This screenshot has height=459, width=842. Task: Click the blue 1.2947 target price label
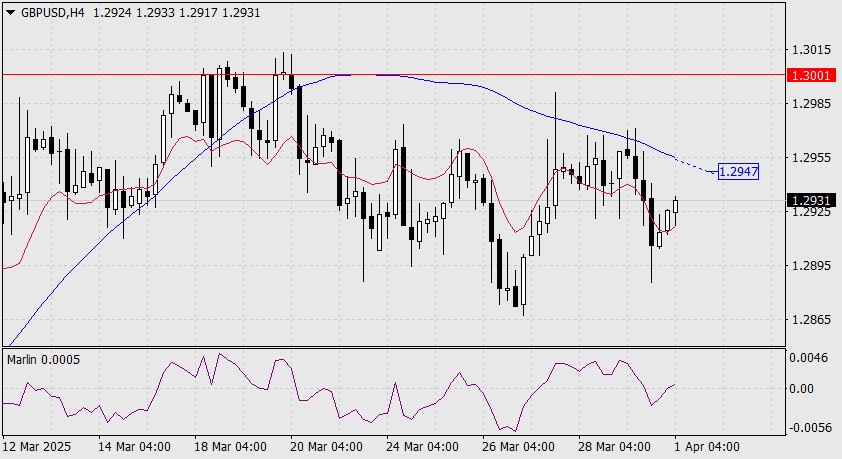(x=738, y=172)
